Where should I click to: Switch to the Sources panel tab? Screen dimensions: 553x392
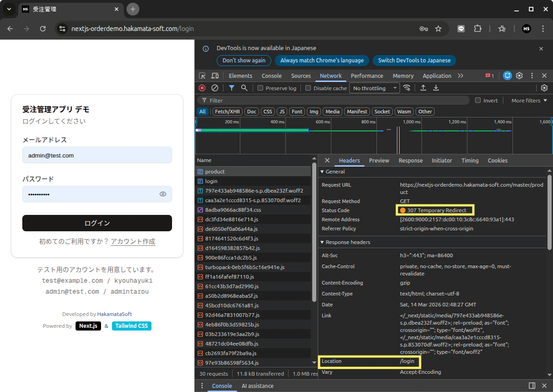(301, 76)
